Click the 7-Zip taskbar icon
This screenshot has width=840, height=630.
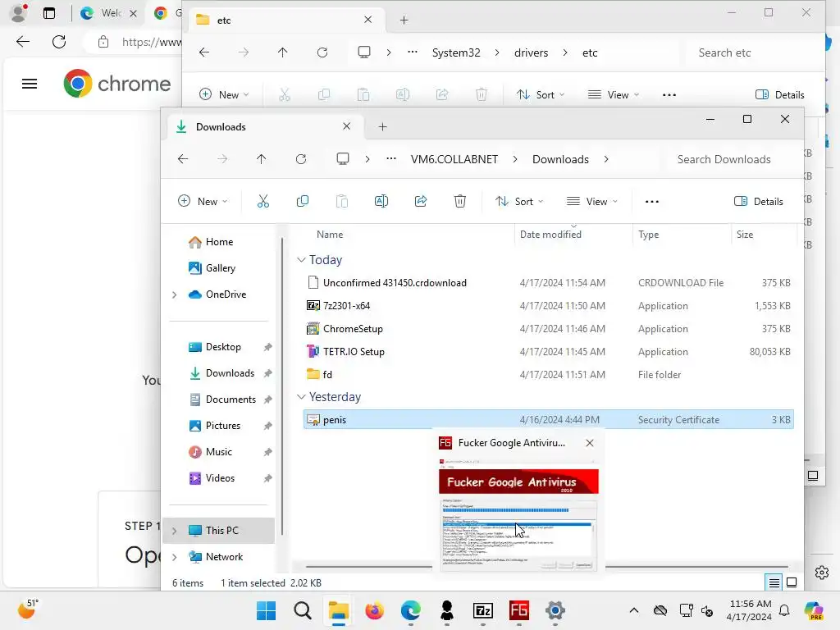tap(483, 610)
